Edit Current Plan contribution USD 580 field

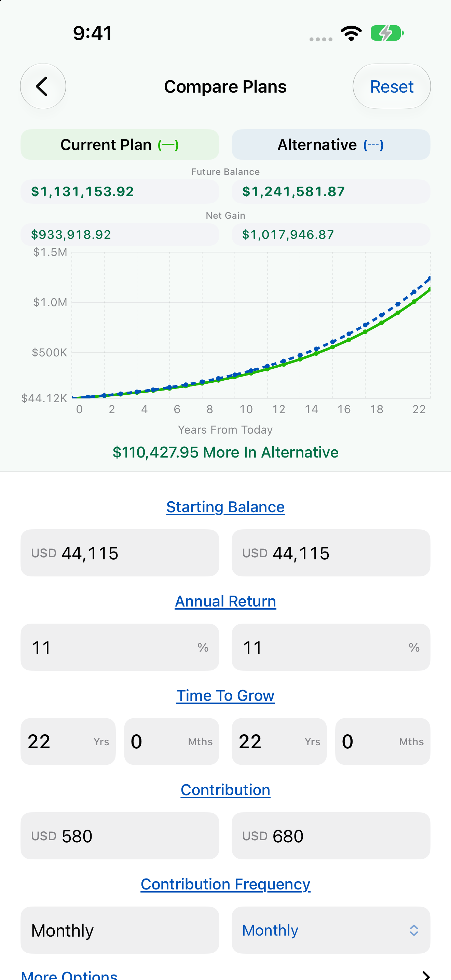[120, 836]
